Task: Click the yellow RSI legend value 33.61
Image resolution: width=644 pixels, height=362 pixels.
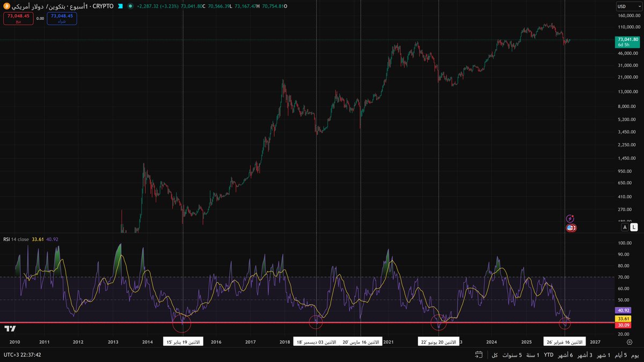Action: (x=38, y=239)
